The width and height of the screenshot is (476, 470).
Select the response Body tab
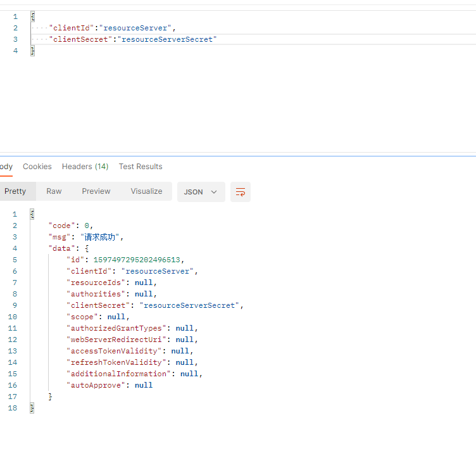[6, 167]
